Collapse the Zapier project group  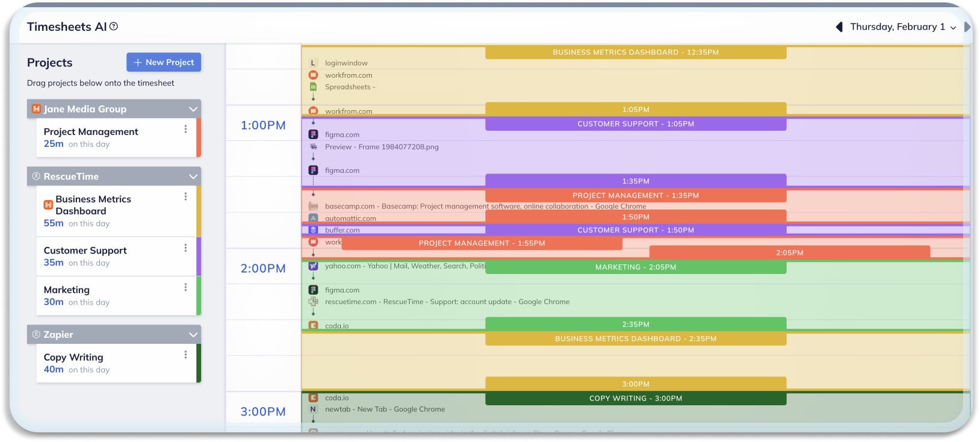pos(193,335)
